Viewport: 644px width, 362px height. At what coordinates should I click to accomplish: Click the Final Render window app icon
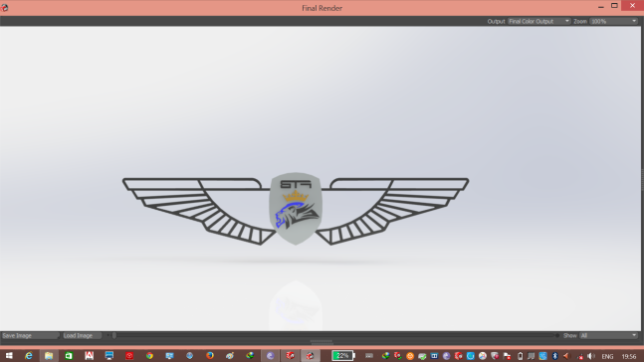pos(5,7)
